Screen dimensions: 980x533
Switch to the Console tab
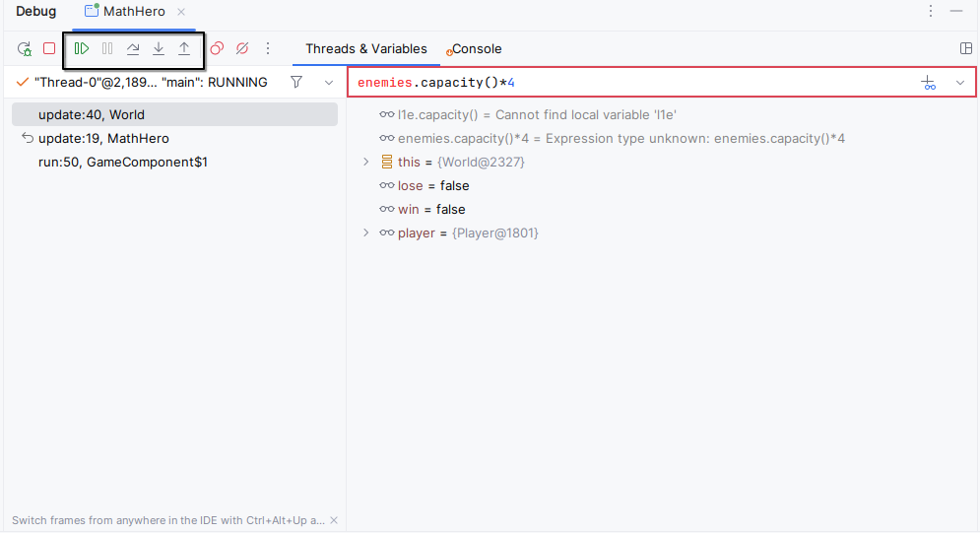coord(477,48)
